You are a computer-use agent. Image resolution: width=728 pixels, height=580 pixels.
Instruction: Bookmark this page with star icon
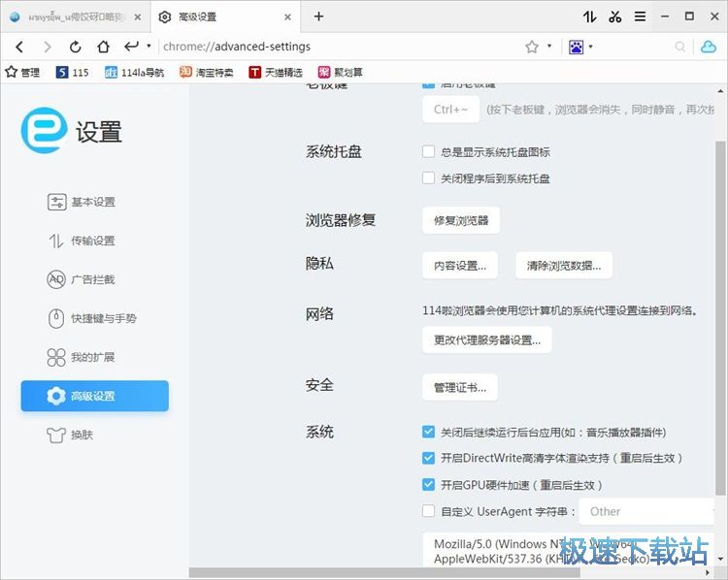pyautogui.click(x=532, y=47)
